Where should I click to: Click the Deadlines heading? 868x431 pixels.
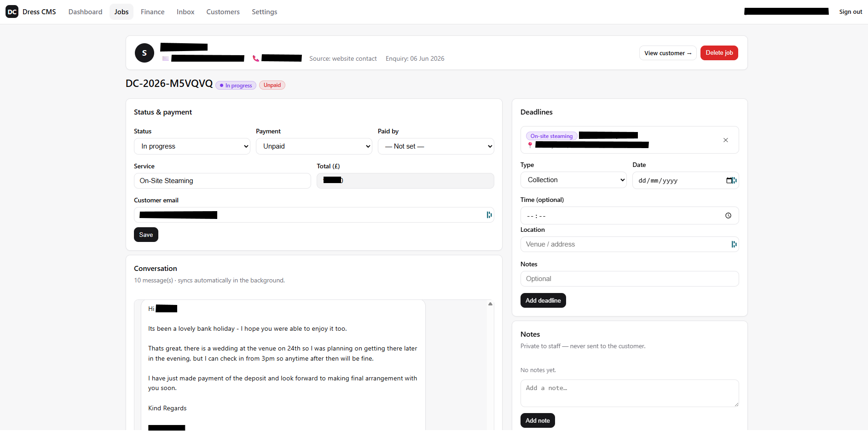[x=536, y=112]
